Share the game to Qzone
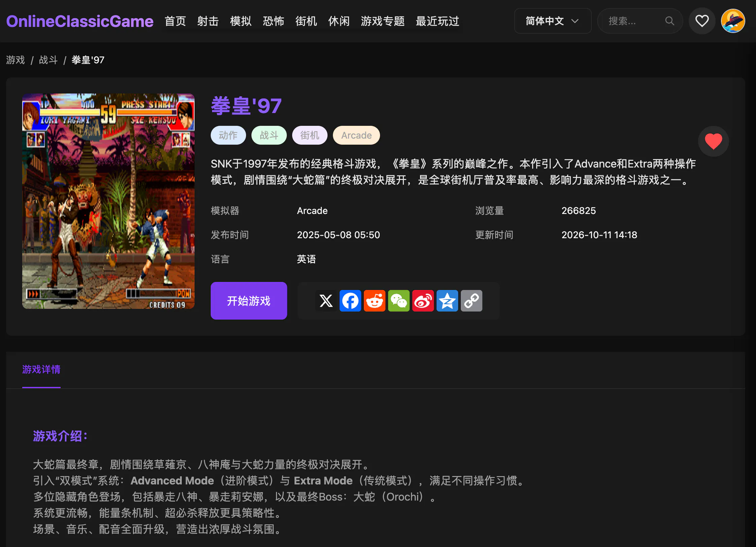The width and height of the screenshot is (756, 547). (447, 301)
